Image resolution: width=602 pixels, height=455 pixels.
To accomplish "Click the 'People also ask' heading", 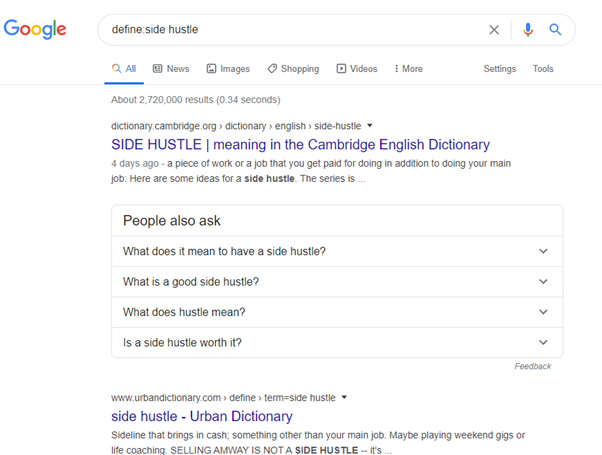I will click(x=172, y=221).
